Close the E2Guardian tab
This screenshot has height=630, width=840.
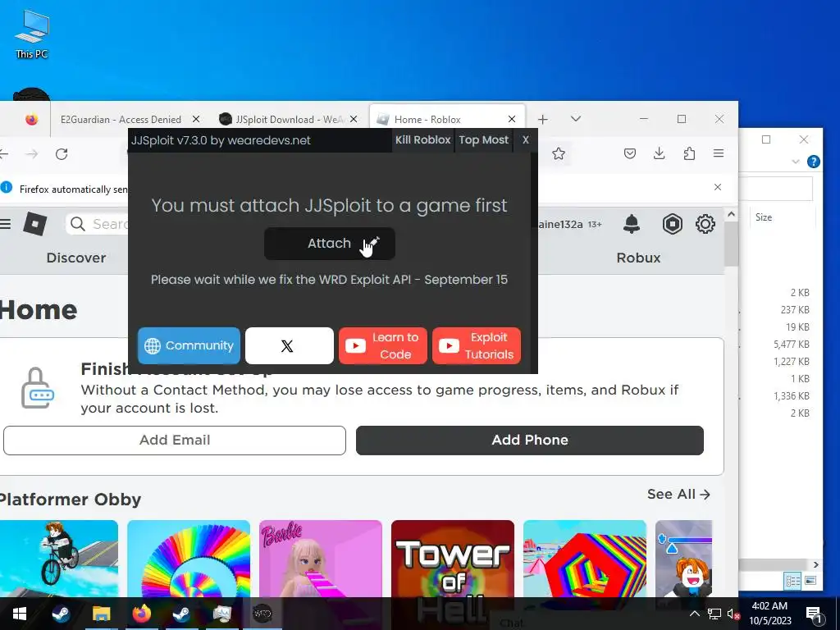pyautogui.click(x=196, y=120)
